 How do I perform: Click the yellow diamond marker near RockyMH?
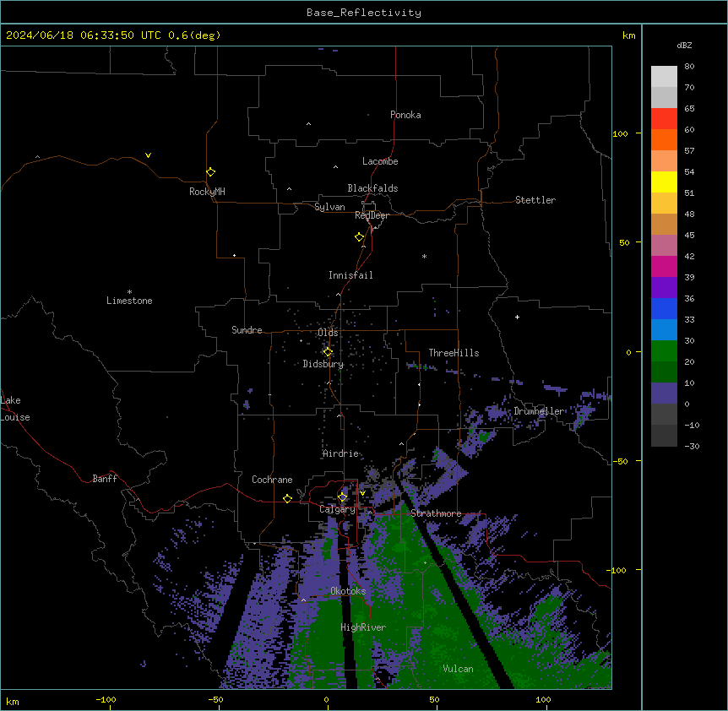(x=210, y=172)
